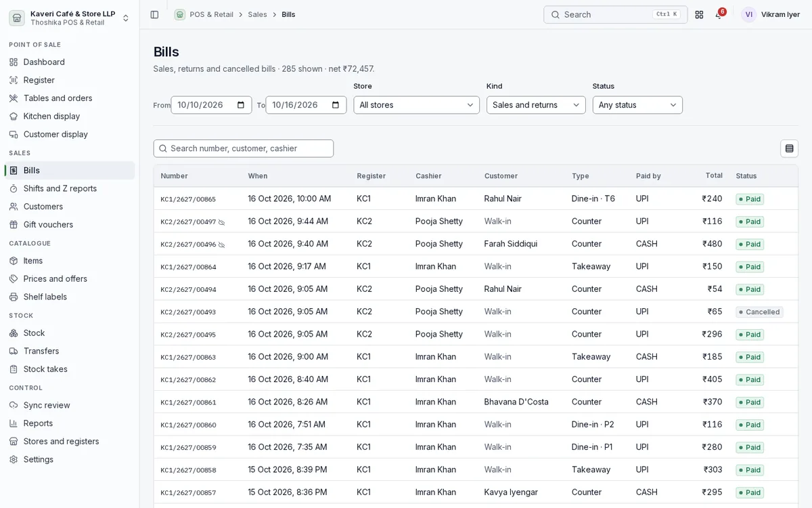Open Shifts and Z reports menu item
The width and height of the screenshot is (812, 508).
pyautogui.click(x=70, y=188)
